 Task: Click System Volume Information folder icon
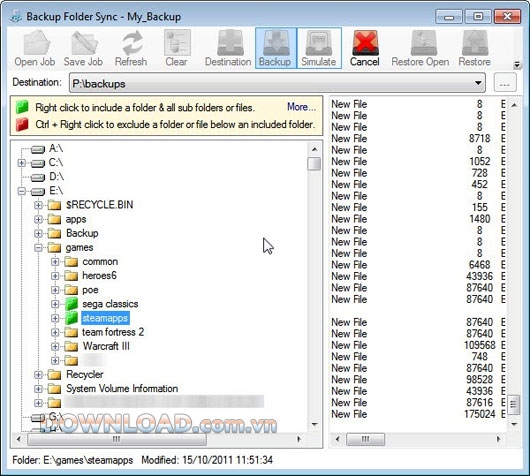[54, 389]
